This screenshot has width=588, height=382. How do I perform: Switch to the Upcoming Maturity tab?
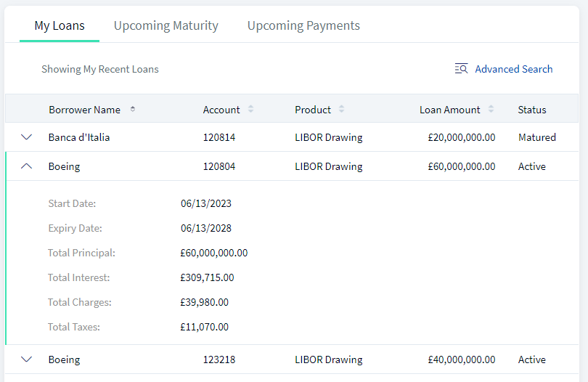tap(166, 25)
